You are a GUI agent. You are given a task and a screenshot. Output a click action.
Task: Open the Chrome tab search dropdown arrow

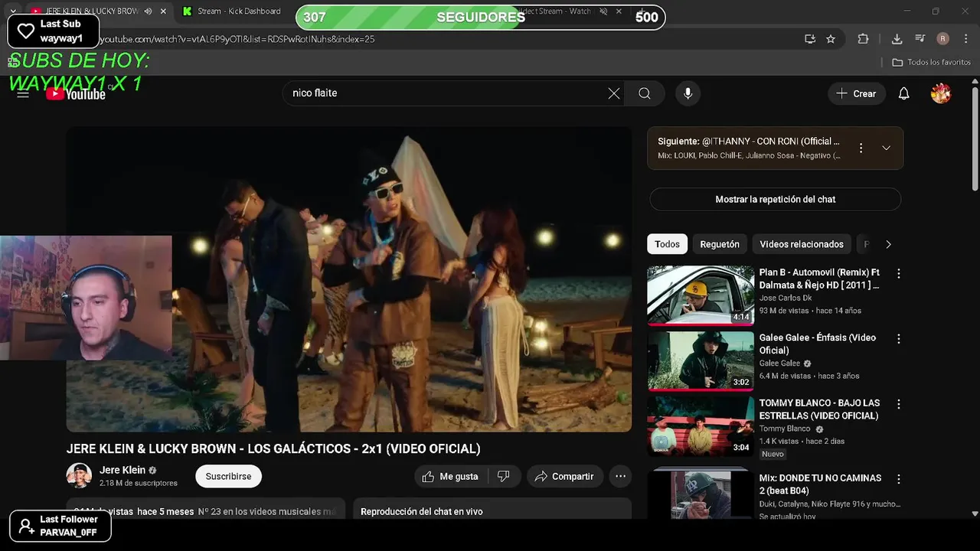[x=13, y=11]
